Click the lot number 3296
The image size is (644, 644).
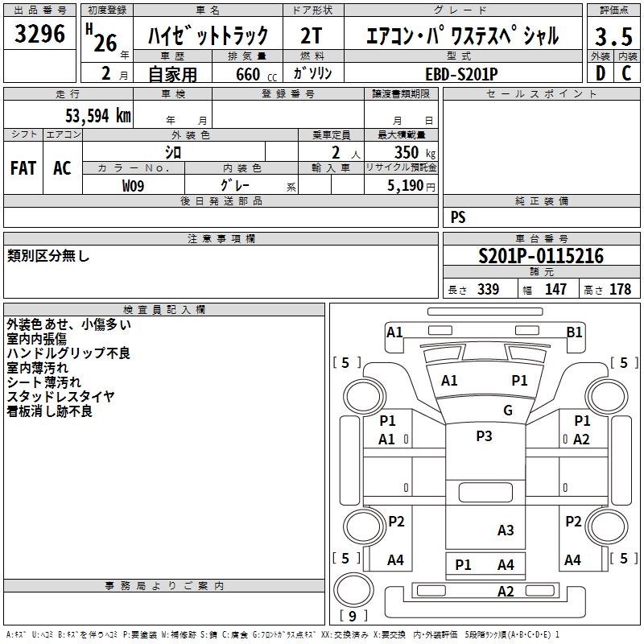click(40, 35)
